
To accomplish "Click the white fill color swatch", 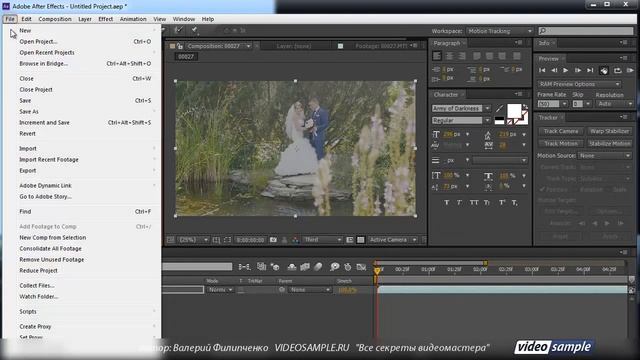I will [514, 111].
